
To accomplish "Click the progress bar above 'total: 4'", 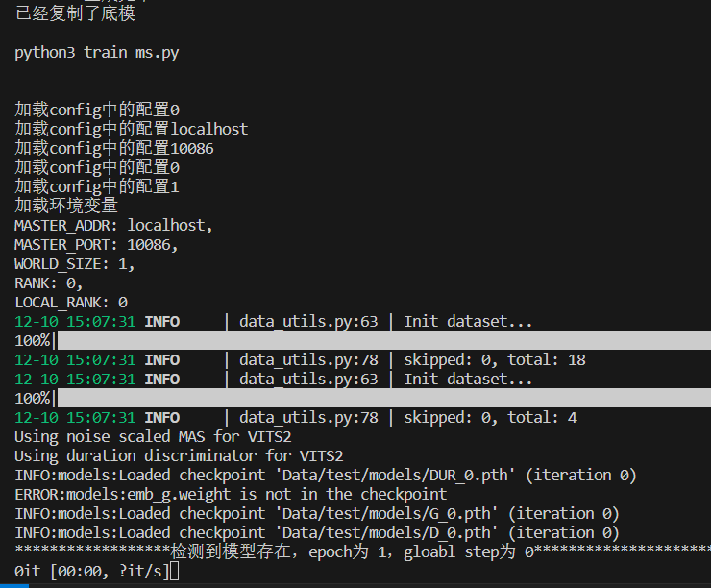I will (382, 398).
